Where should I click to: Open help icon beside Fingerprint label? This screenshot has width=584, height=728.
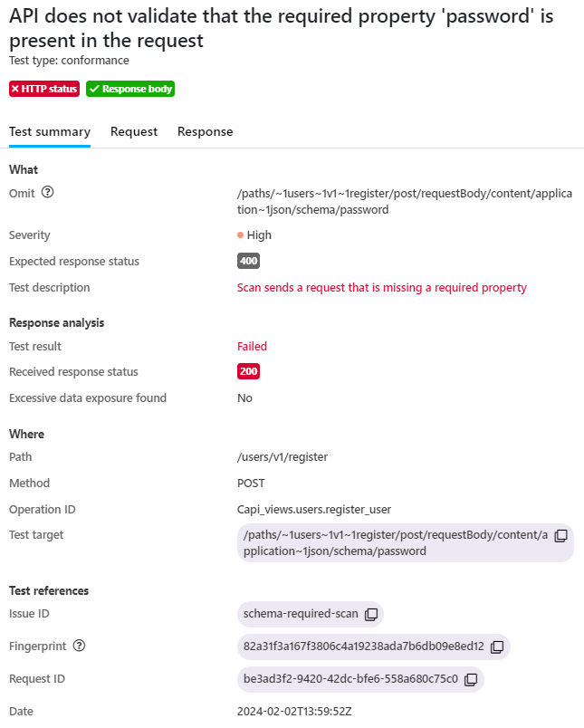79,646
